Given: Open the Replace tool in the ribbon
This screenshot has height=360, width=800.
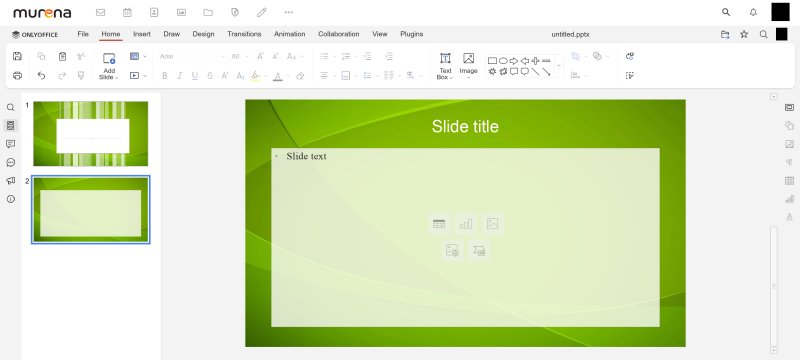Looking at the screenshot, I should 630,56.
